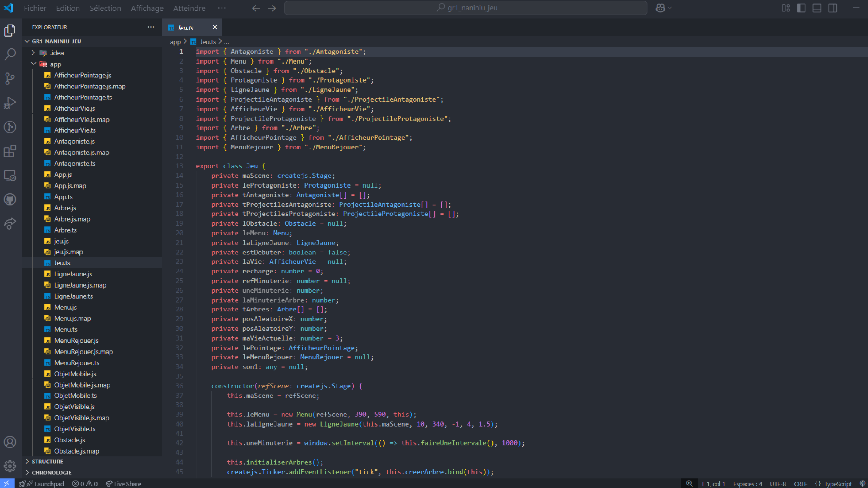This screenshot has width=868, height=488.
Task: Toggle the secondary sidebar visibility
Action: click(x=832, y=8)
